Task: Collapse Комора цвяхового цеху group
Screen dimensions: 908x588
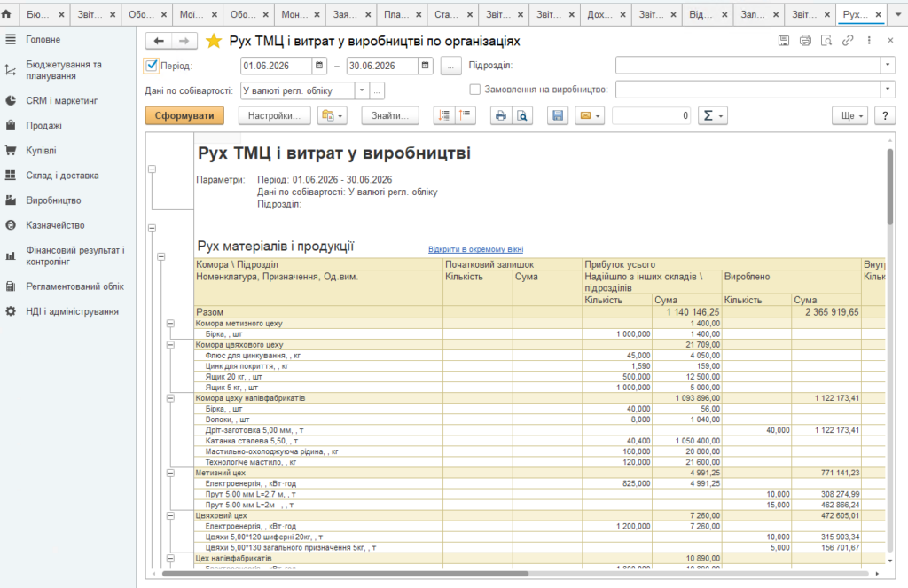Action: coord(170,345)
